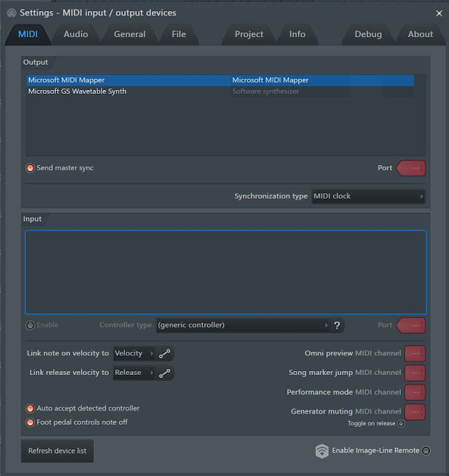Select the MIDI tab

pyautogui.click(x=28, y=34)
